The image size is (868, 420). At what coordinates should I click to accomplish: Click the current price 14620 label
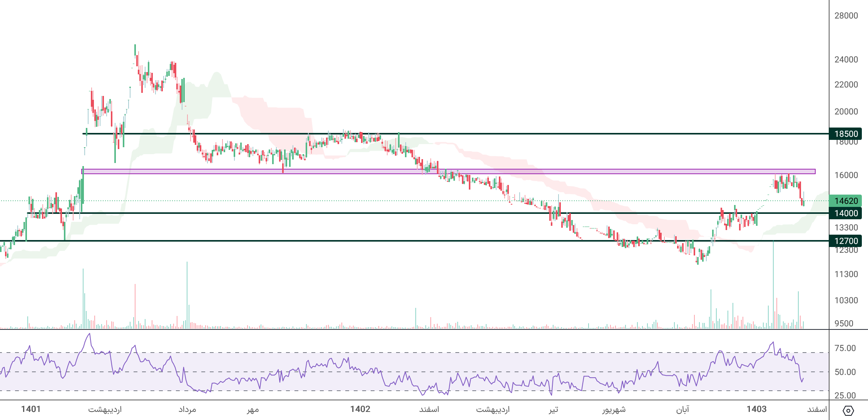[x=845, y=201]
